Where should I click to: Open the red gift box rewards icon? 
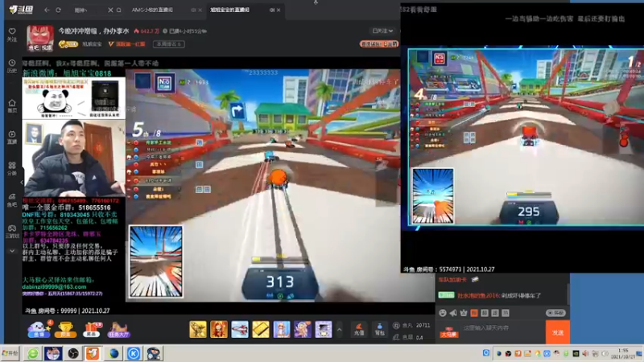click(92, 330)
